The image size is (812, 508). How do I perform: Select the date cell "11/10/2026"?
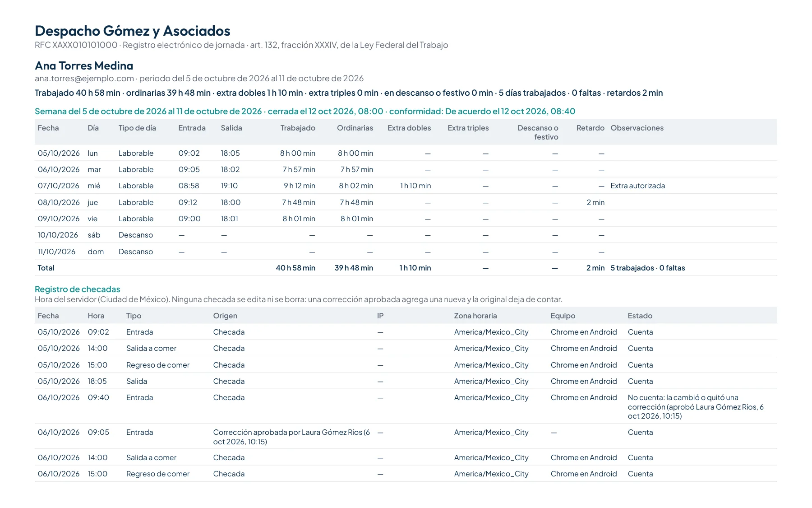(x=57, y=252)
